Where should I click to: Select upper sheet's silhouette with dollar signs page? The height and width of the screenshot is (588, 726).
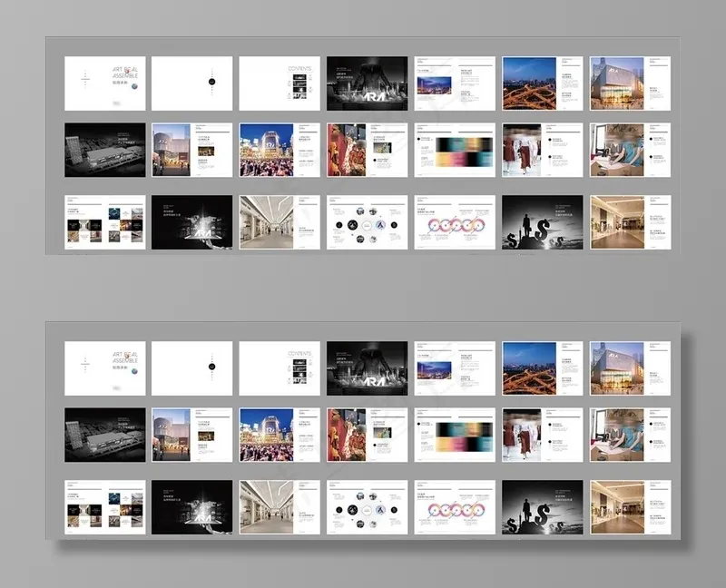pos(543,222)
